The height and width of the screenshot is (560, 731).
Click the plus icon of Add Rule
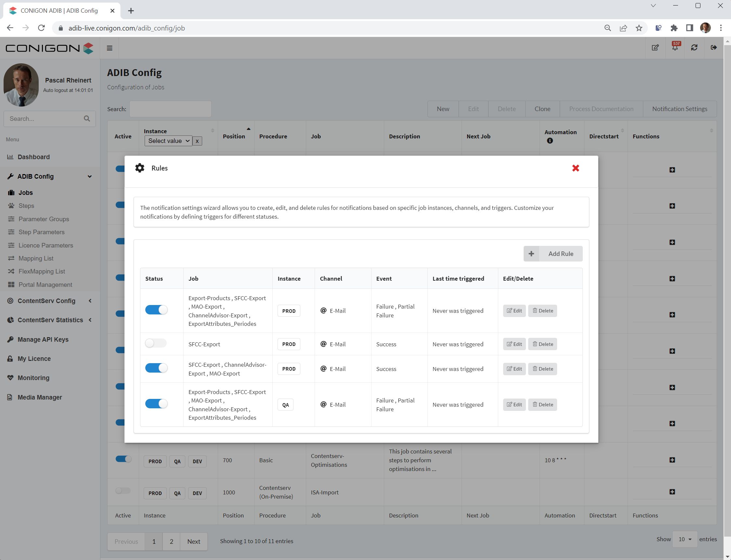coord(531,254)
